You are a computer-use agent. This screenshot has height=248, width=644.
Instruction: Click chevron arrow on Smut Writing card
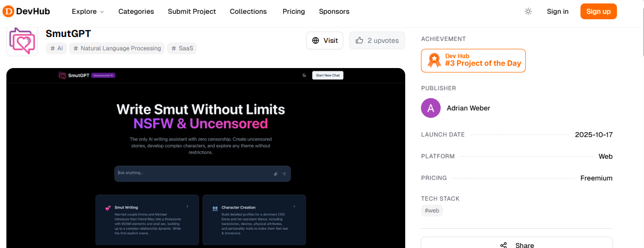(x=187, y=207)
